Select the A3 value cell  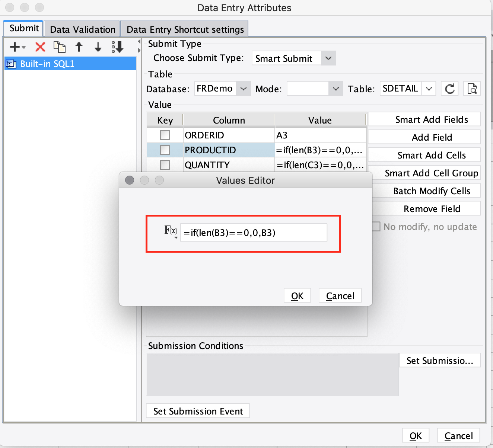click(x=321, y=135)
